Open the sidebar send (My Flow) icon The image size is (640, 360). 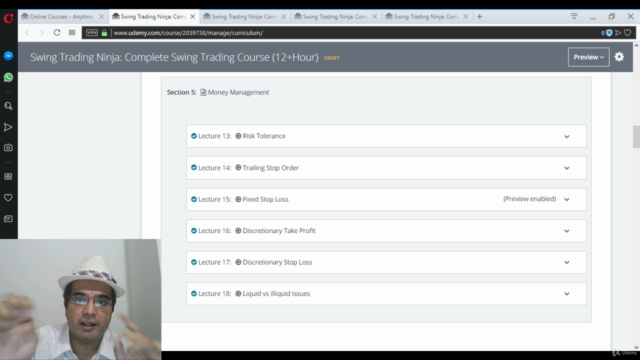[x=8, y=127]
